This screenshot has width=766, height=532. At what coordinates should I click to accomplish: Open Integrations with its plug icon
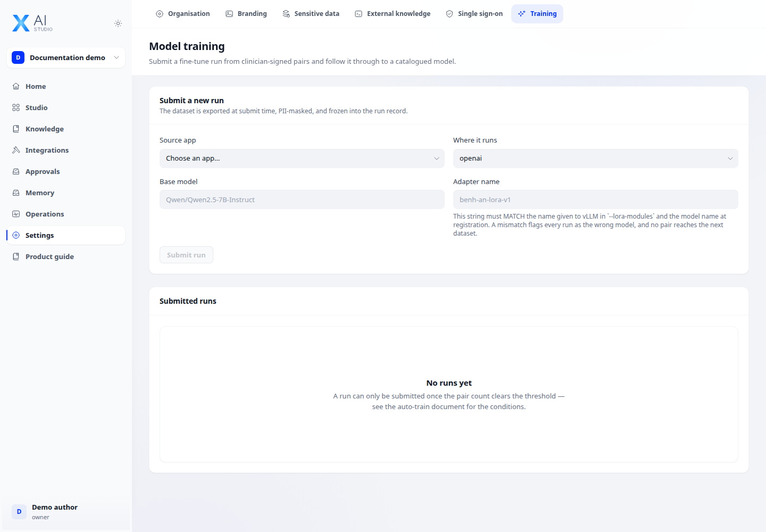[x=16, y=150]
